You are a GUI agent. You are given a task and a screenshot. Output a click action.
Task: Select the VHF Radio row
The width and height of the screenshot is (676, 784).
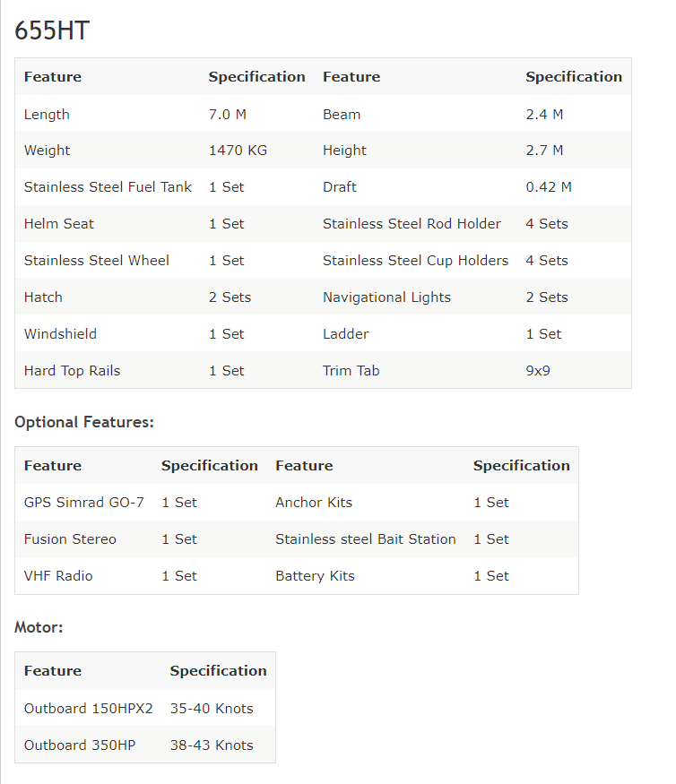coord(297,576)
